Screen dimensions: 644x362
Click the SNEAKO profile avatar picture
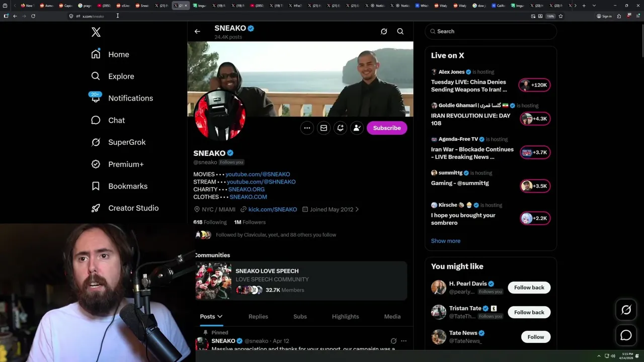[219, 116]
